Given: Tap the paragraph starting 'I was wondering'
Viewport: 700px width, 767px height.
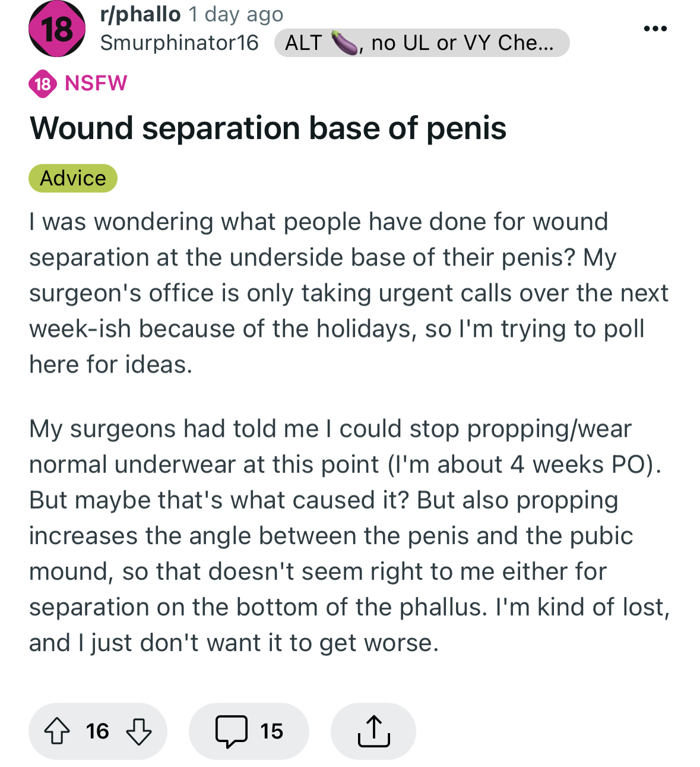Looking at the screenshot, I should click(349, 293).
